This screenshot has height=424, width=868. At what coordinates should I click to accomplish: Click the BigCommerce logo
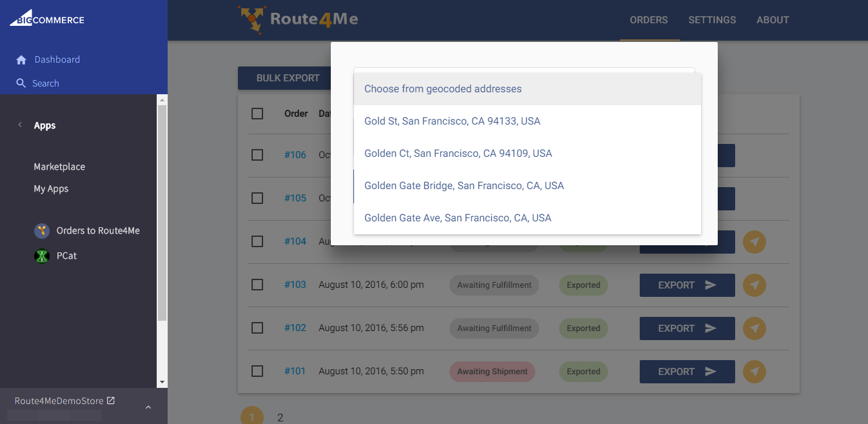(47, 19)
